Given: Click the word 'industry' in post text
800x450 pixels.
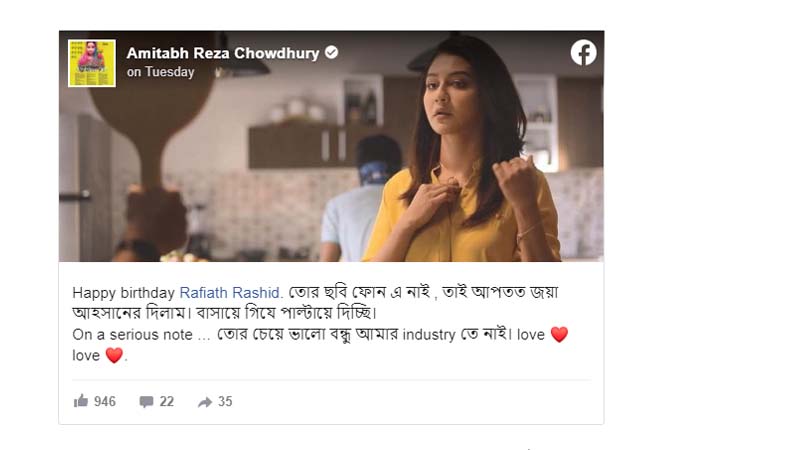Looking at the screenshot, I should [429, 335].
